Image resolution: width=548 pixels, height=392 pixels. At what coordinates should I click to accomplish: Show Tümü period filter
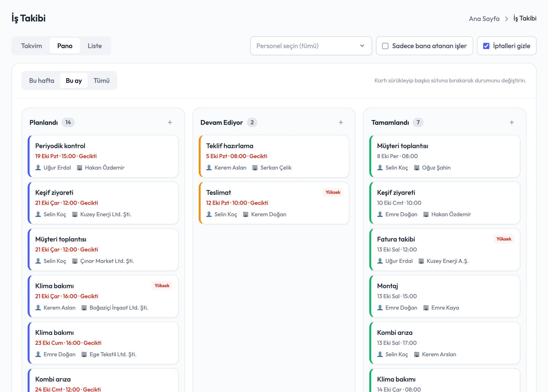pos(101,81)
